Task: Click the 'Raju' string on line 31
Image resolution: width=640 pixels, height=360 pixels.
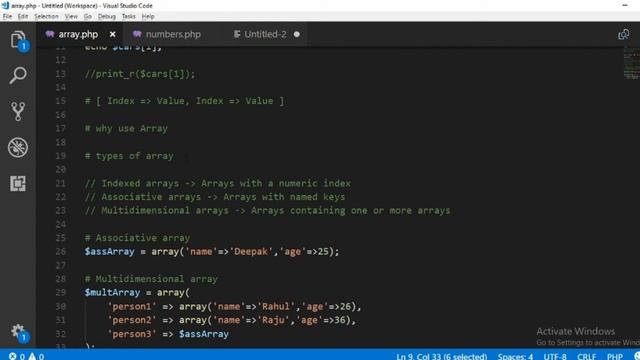Action: [x=273, y=320]
